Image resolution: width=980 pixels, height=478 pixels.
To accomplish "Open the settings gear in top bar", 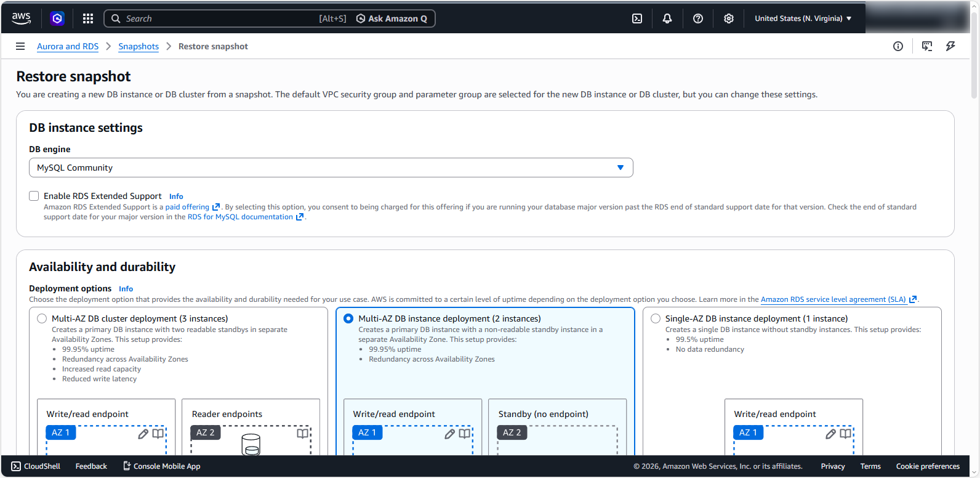I will coord(729,18).
